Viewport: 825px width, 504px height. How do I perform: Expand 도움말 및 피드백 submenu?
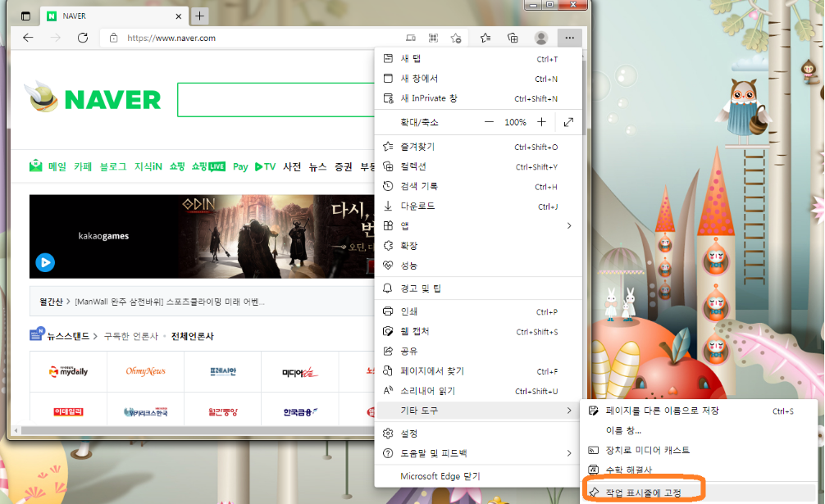coord(478,453)
